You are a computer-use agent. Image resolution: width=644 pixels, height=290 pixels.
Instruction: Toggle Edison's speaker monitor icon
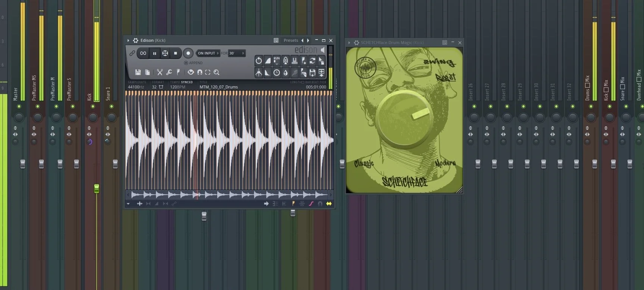(323, 50)
